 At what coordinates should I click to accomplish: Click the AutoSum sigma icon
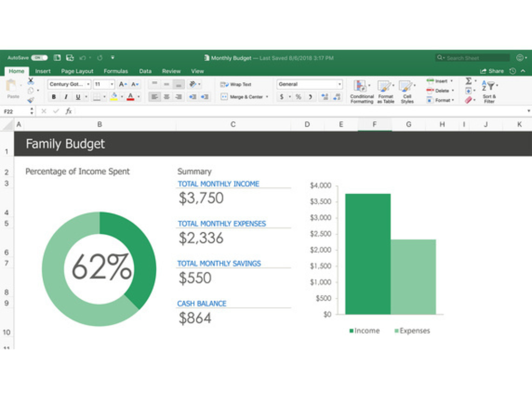click(x=468, y=81)
